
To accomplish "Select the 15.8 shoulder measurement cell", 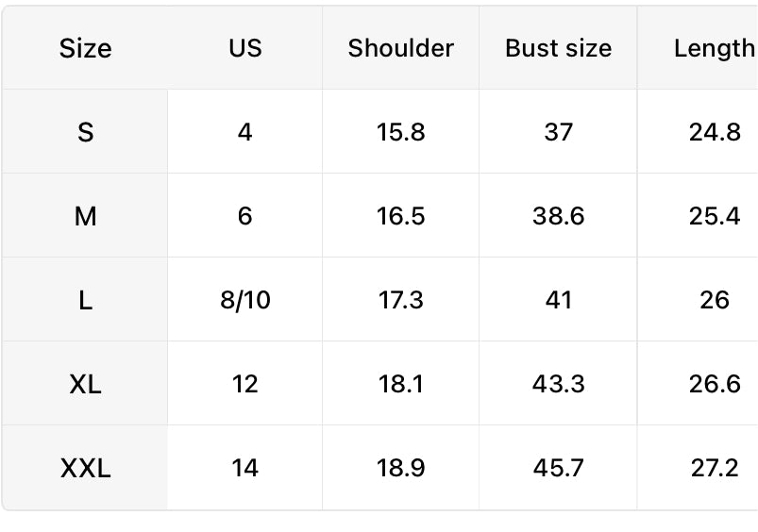I will (400, 132).
